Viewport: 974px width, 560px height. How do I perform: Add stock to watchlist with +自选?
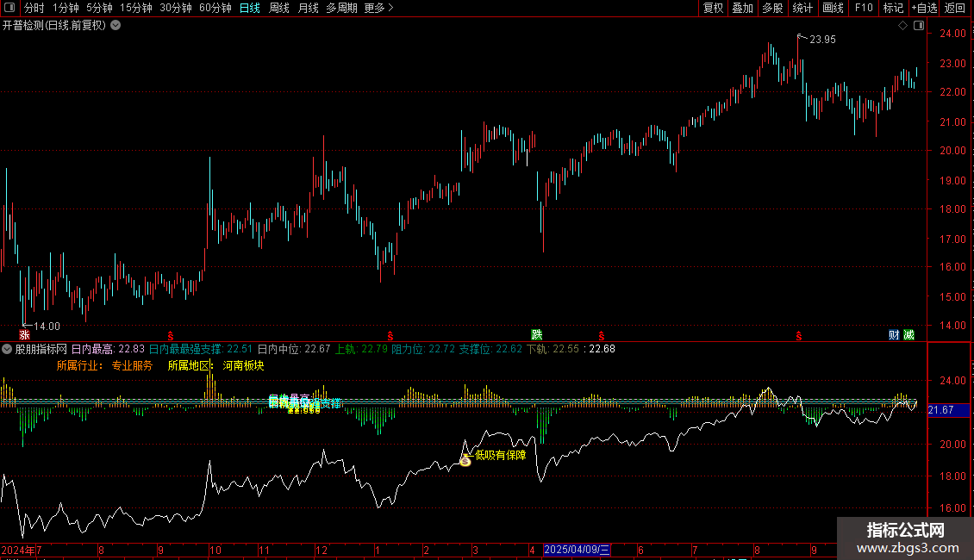tap(924, 8)
